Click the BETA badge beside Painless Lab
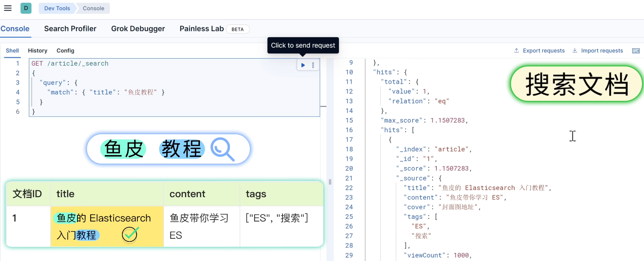This screenshot has height=261, width=644. [238, 29]
